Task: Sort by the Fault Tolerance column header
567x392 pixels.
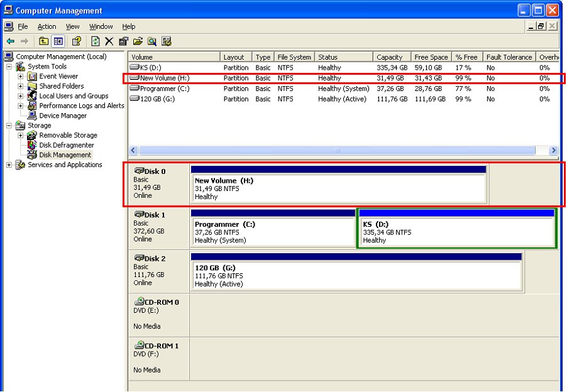Action: (x=509, y=57)
